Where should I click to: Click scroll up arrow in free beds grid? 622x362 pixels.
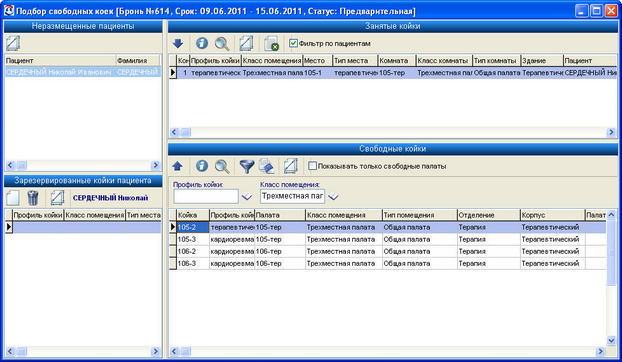(611, 215)
